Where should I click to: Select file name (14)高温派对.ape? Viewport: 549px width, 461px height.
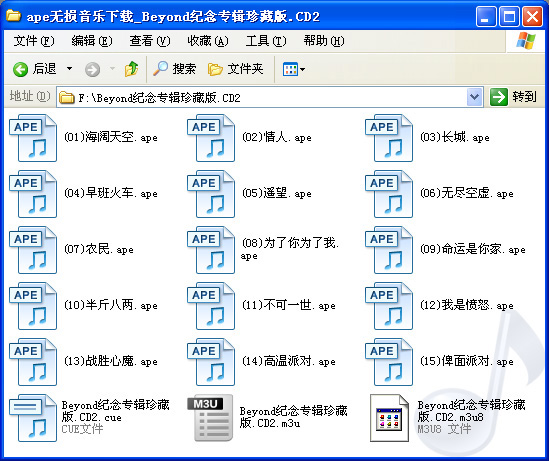[289, 361]
